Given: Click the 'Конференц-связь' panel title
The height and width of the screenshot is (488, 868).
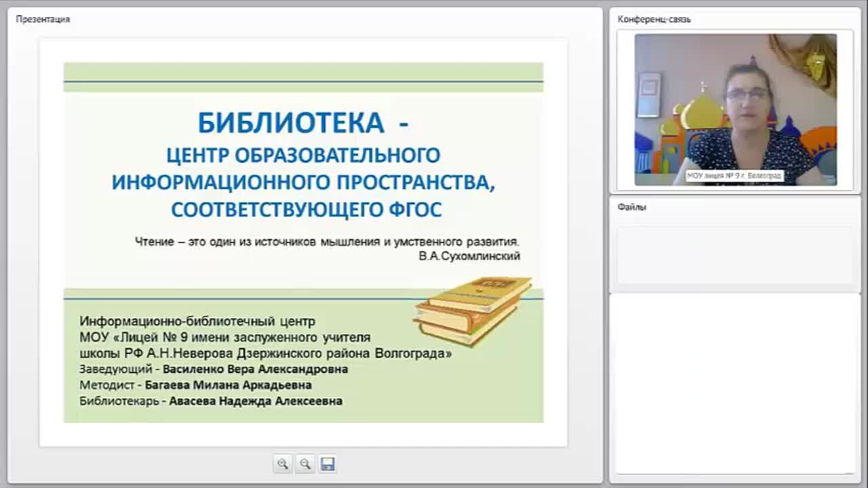Looking at the screenshot, I should click(x=654, y=19).
